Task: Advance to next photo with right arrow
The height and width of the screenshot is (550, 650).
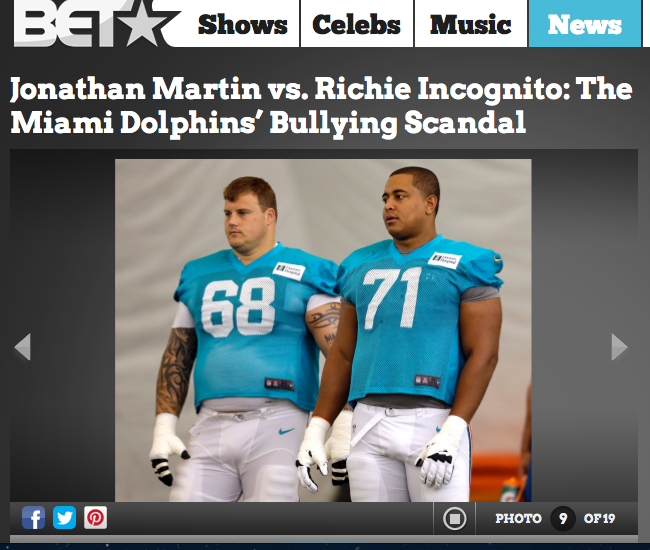Action: (x=619, y=346)
